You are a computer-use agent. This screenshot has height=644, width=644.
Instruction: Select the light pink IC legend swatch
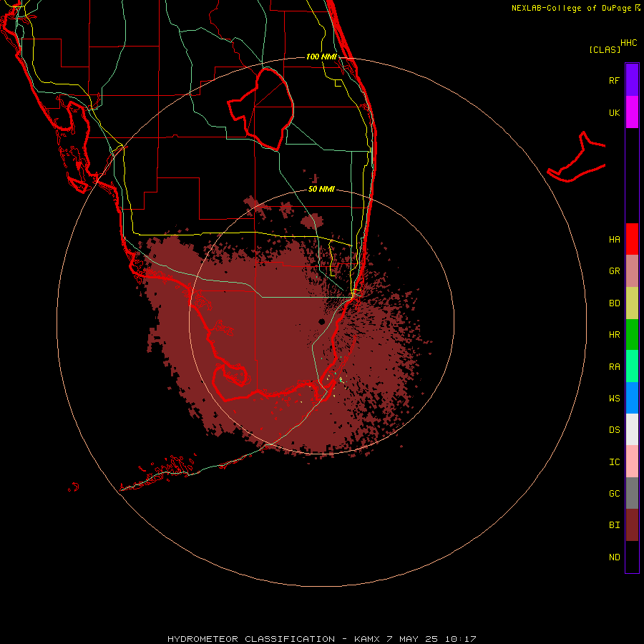coord(632,462)
